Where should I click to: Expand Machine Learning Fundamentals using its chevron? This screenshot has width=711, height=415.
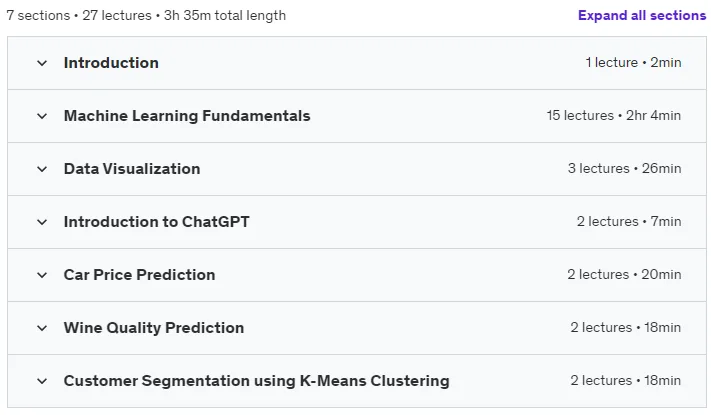coord(42,116)
